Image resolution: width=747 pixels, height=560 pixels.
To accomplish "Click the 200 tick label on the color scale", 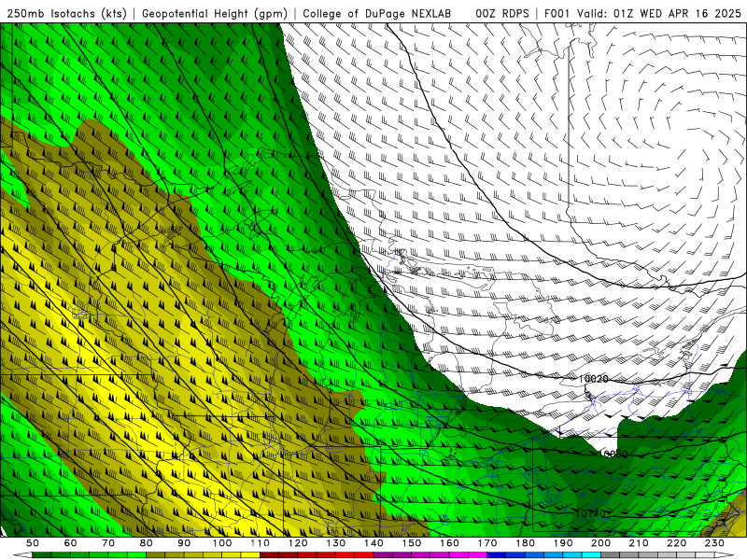I will (600, 543).
